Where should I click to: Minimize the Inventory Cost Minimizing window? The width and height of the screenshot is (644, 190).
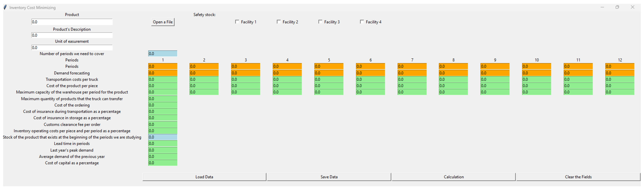pyautogui.click(x=602, y=7)
